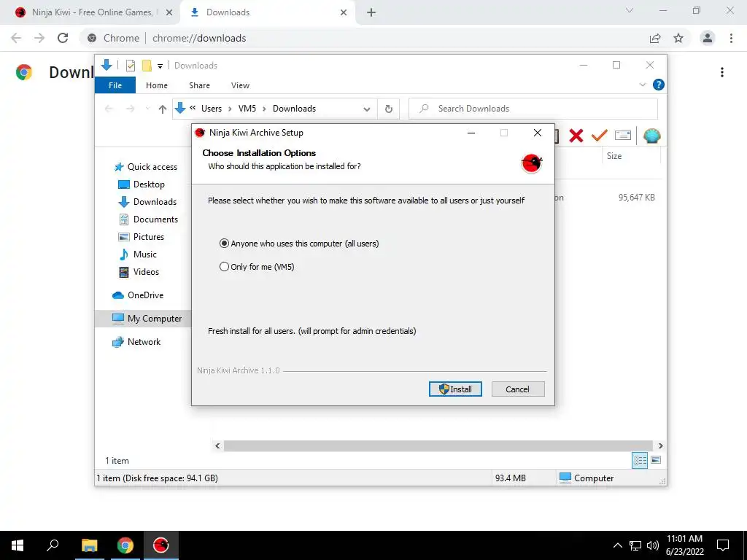Click red X delete icon in Explorer toolbar
The height and width of the screenshot is (560, 747).
coord(576,136)
